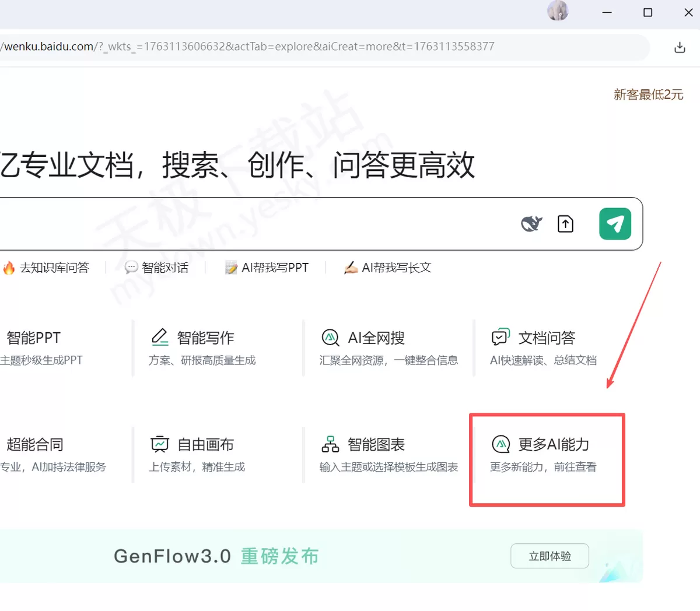The width and height of the screenshot is (700, 611).
Task: Open the 智能图表 feature title
Action: point(376,444)
